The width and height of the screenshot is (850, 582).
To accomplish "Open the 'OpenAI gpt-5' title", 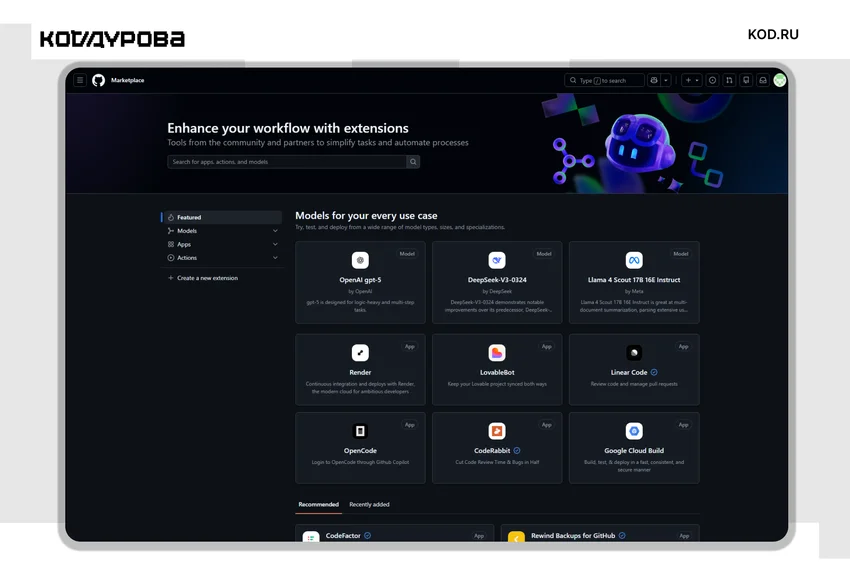I will pyautogui.click(x=360, y=280).
